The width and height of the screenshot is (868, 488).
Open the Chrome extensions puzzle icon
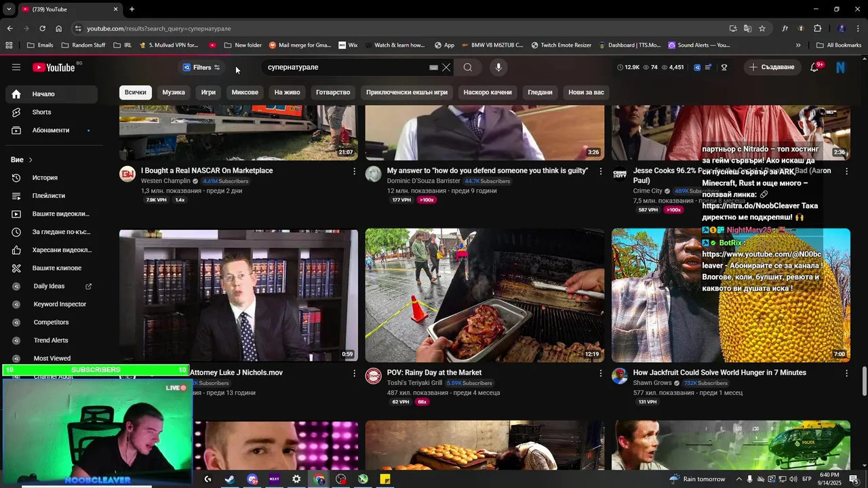point(818,28)
